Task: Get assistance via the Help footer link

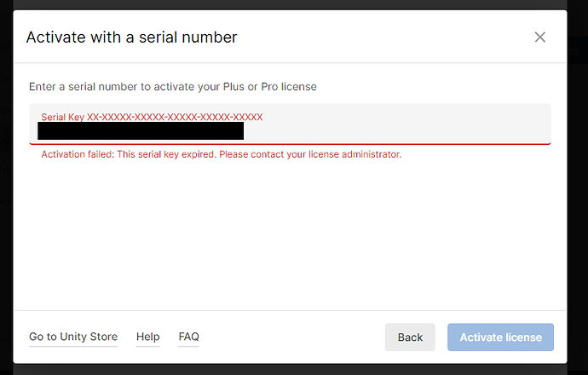Action: (x=147, y=337)
